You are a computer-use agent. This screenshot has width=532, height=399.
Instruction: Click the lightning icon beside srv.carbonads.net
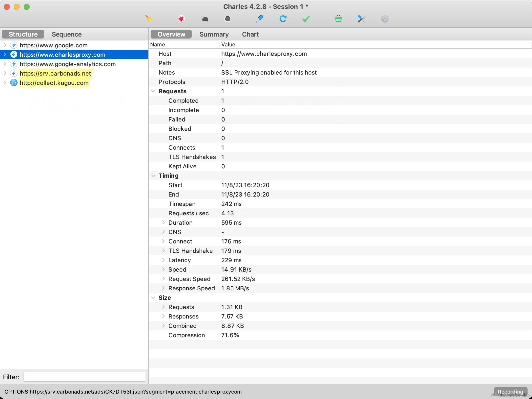click(x=14, y=73)
